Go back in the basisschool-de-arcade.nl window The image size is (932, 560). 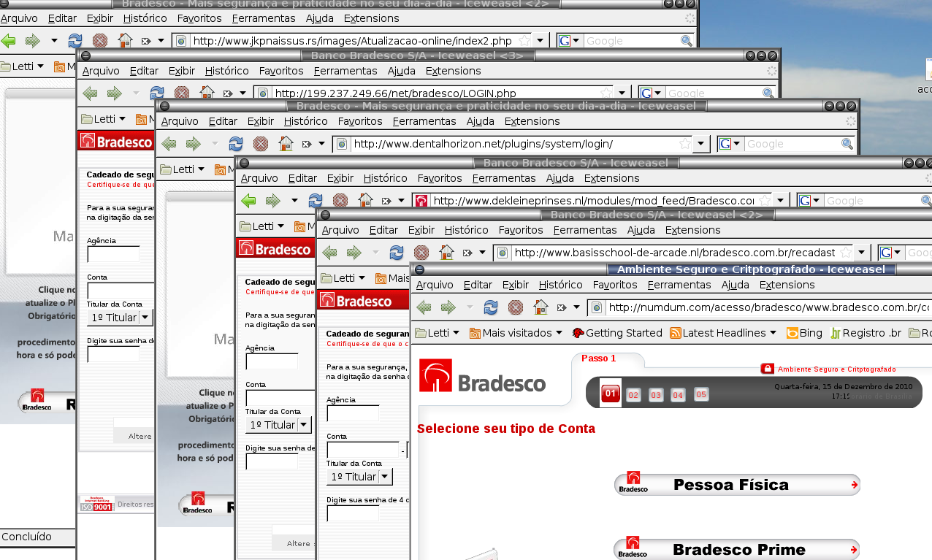[329, 253]
